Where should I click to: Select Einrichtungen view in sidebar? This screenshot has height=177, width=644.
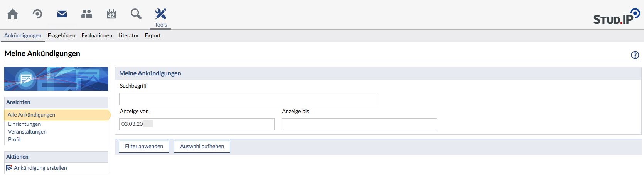click(x=24, y=124)
